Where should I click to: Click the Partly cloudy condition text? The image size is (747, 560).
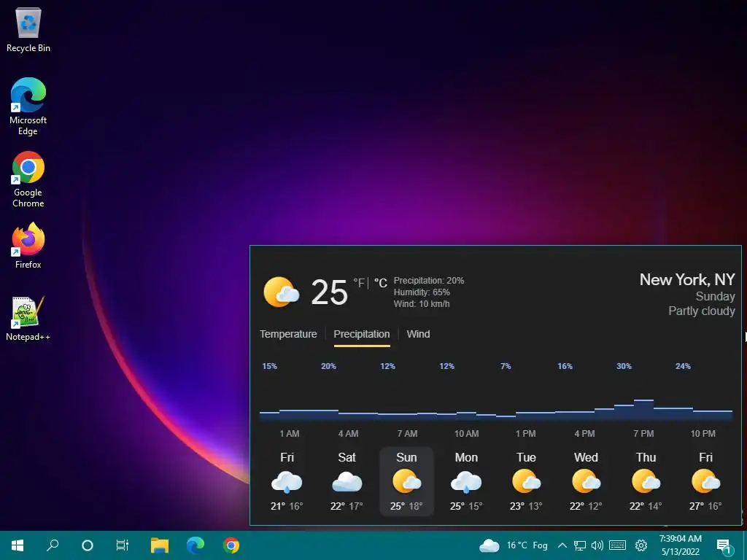point(702,311)
